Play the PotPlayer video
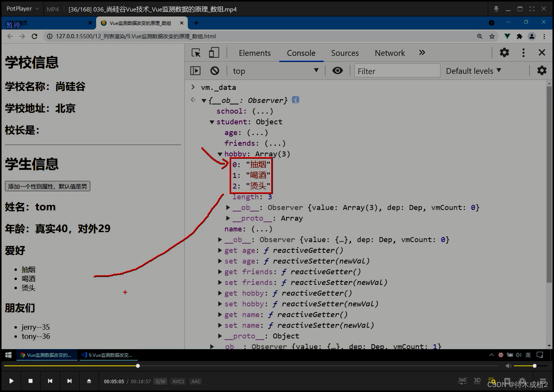Image resolution: width=554 pixels, height=392 pixels. click(11, 381)
